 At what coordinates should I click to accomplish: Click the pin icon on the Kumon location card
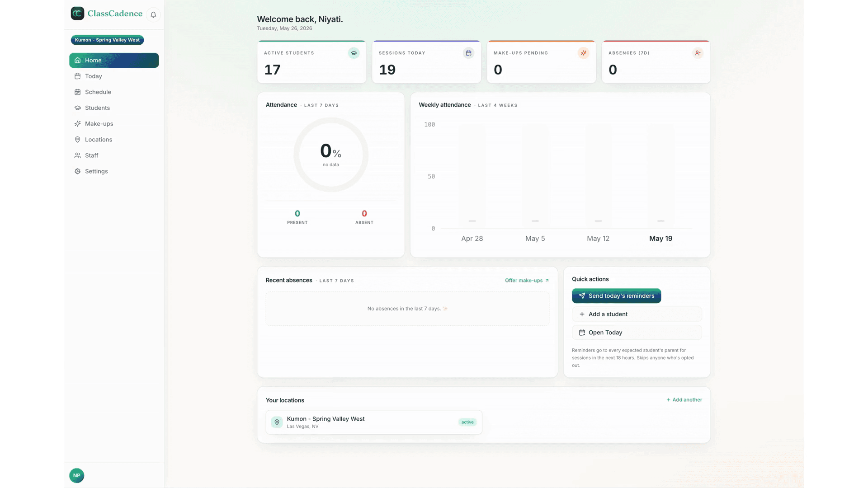pyautogui.click(x=277, y=422)
